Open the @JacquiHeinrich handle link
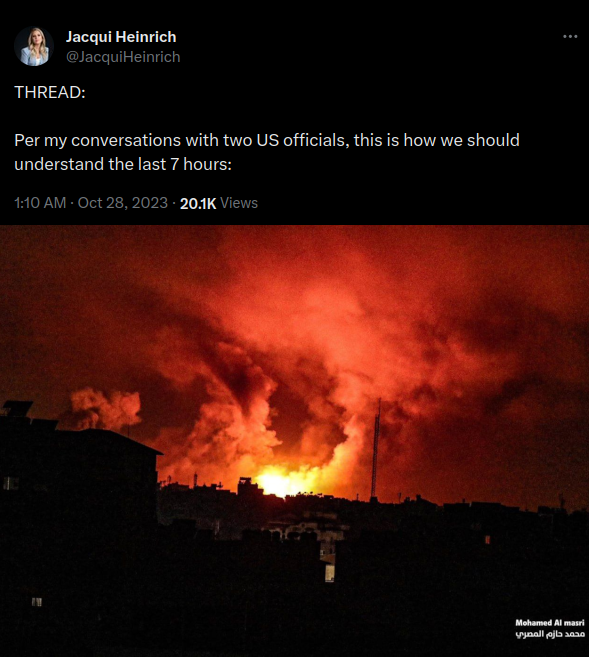 [x=123, y=57]
